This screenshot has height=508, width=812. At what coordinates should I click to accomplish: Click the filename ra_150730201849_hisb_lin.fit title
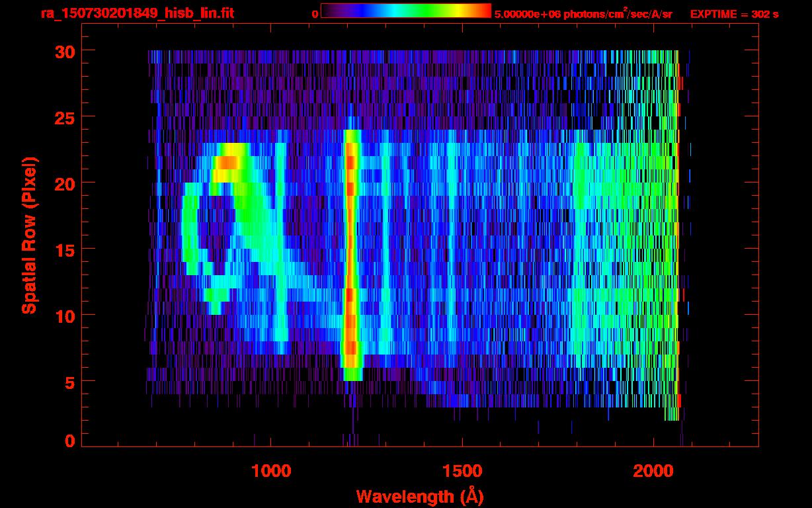tap(137, 13)
